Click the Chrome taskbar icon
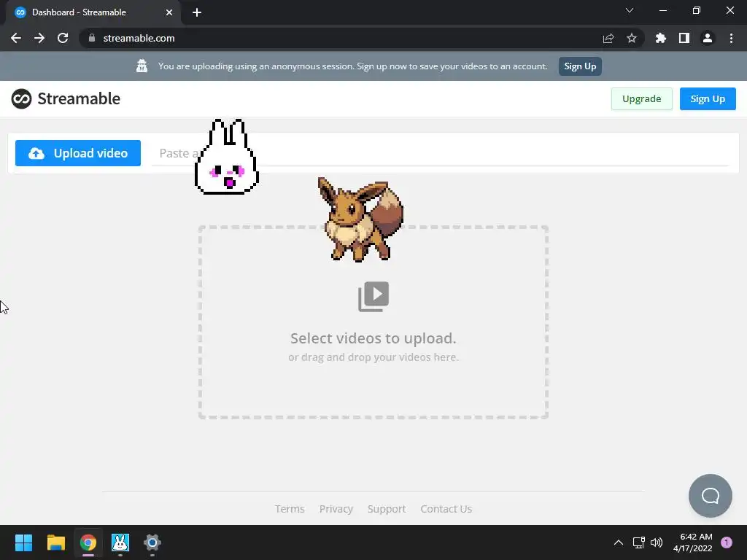Image resolution: width=747 pixels, height=560 pixels. coord(88,542)
